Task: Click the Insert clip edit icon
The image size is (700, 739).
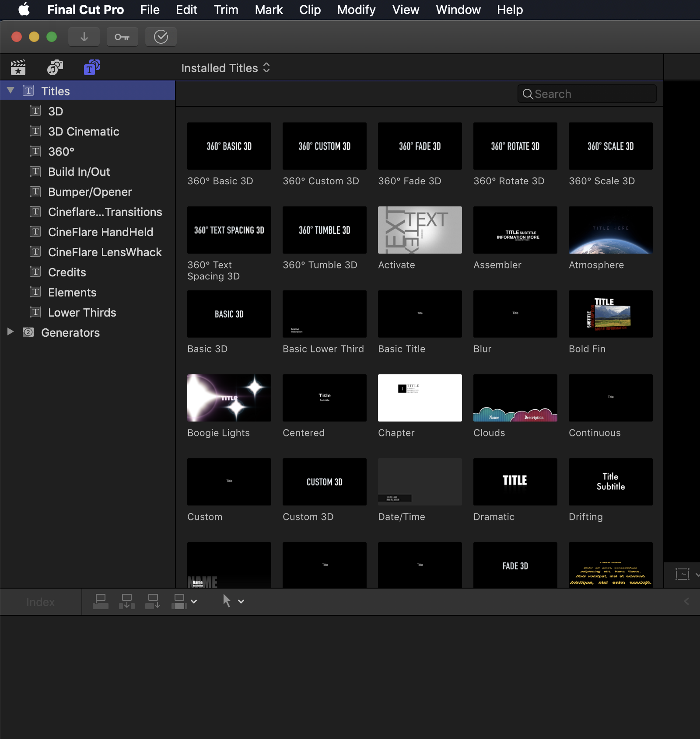Action: click(127, 602)
